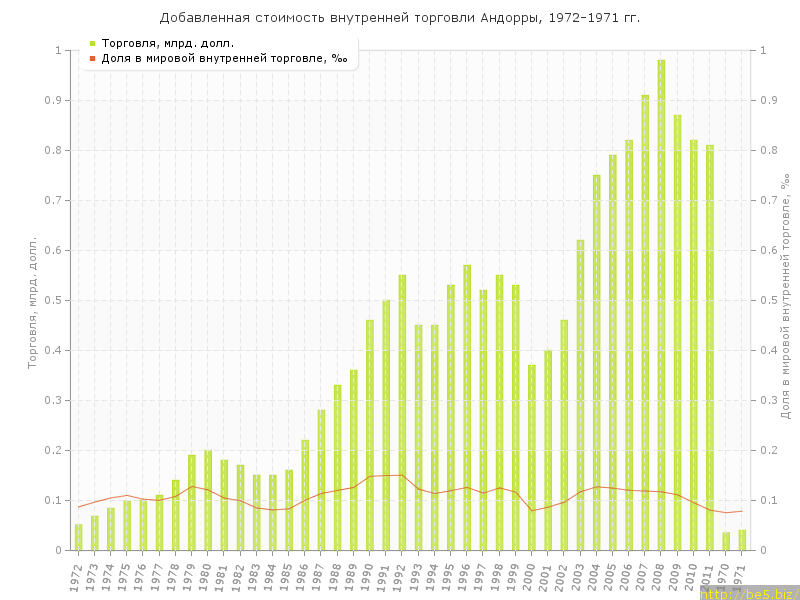
Task: Click the orange legend marker for Доля
Action: [92, 58]
